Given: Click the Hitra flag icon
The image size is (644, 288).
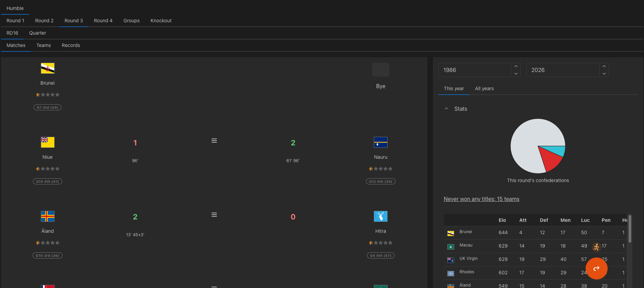Looking at the screenshot, I should click(x=380, y=216).
